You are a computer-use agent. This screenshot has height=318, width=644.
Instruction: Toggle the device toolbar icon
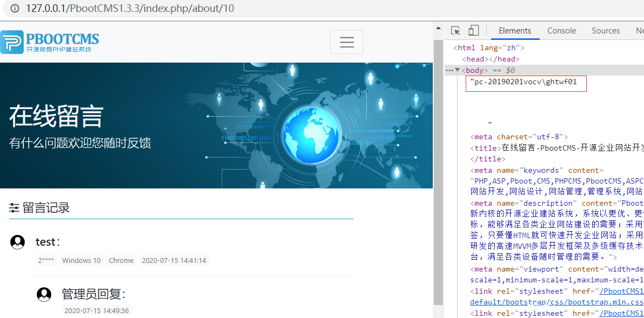pos(473,31)
